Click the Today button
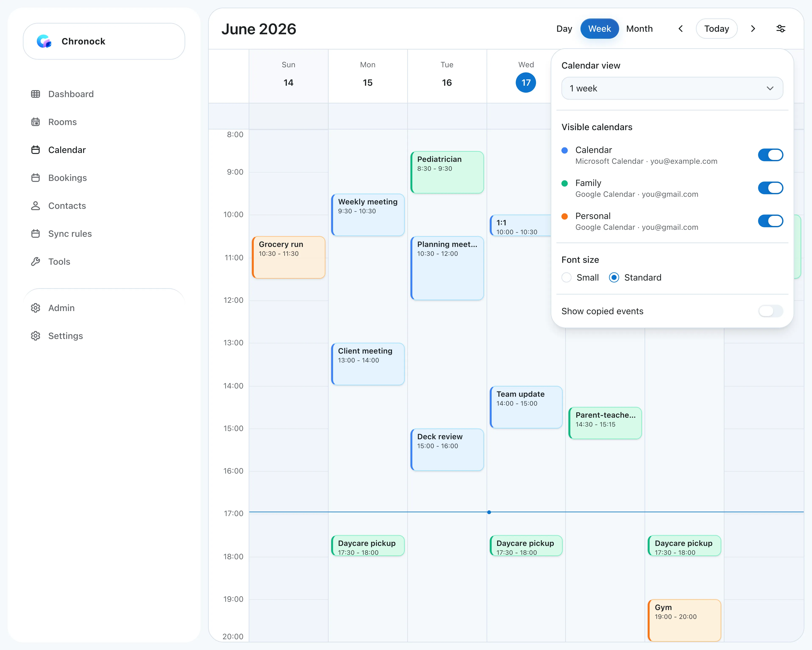Viewport: 812px width, 650px height. [716, 29]
